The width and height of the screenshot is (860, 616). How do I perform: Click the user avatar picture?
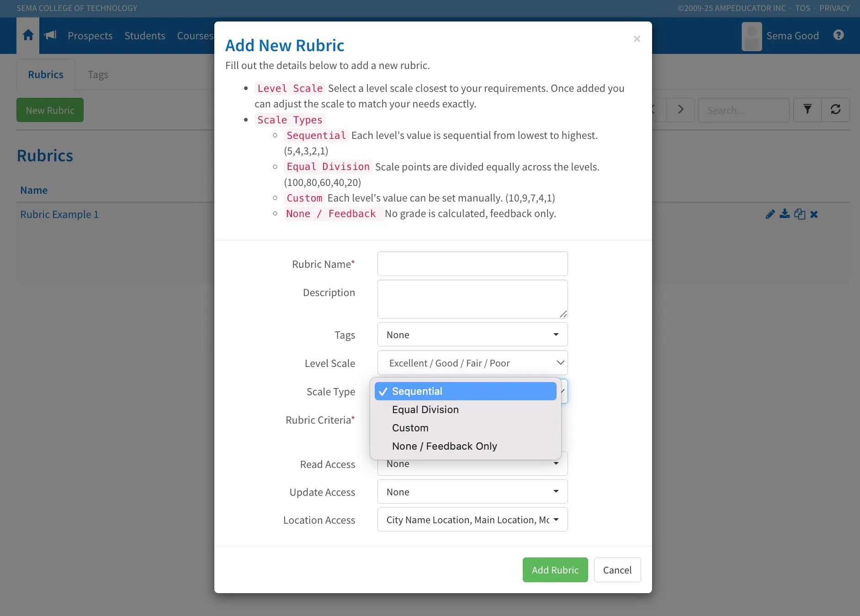tap(752, 36)
